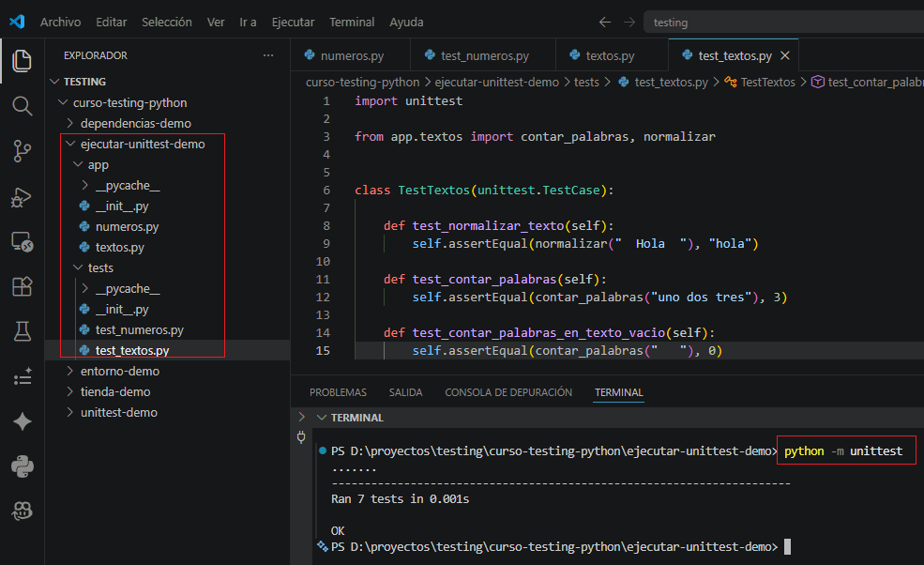Open the Remote Explorer view
The width and height of the screenshot is (924, 565).
pyautogui.click(x=22, y=242)
